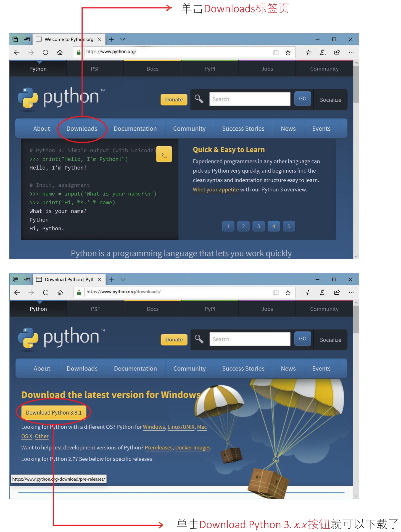The height and width of the screenshot is (532, 401).
Task: Click scrollbar down arrow in bottom browser
Action: [356, 496]
